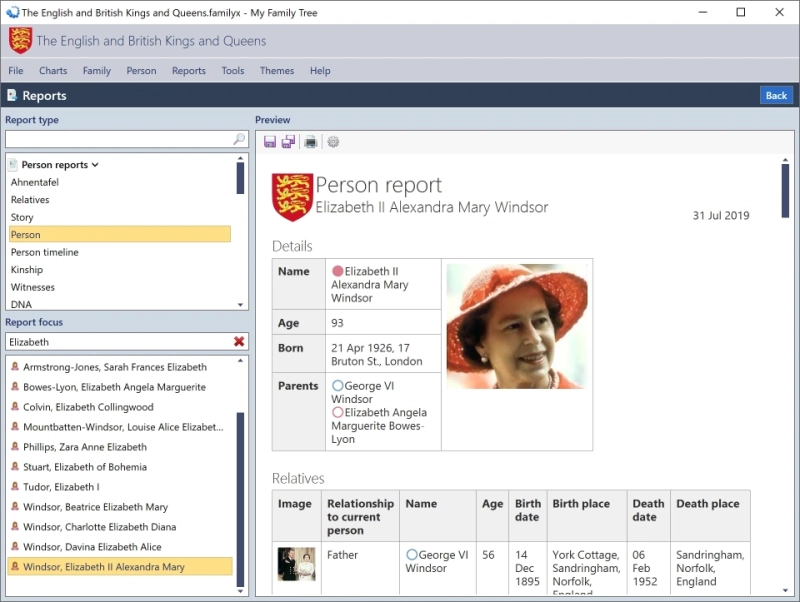Clear the Report focus search with red X
Screen dimensions: 800x602
[239, 341]
